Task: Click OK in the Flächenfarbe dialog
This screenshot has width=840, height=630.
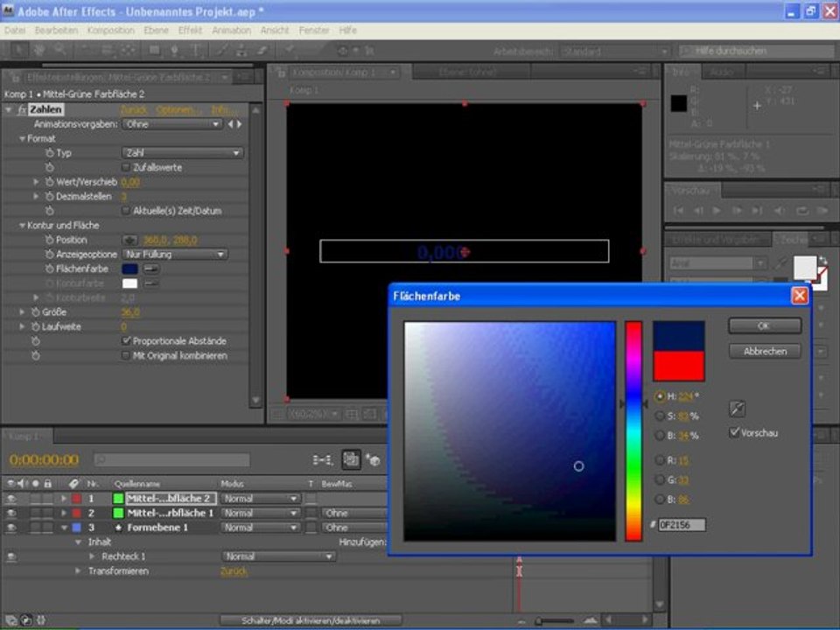Action: pyautogui.click(x=764, y=325)
